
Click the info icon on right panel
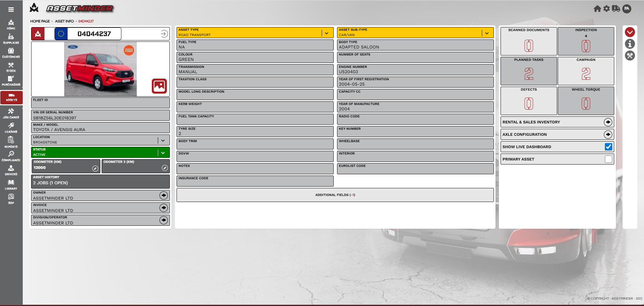pos(630,44)
